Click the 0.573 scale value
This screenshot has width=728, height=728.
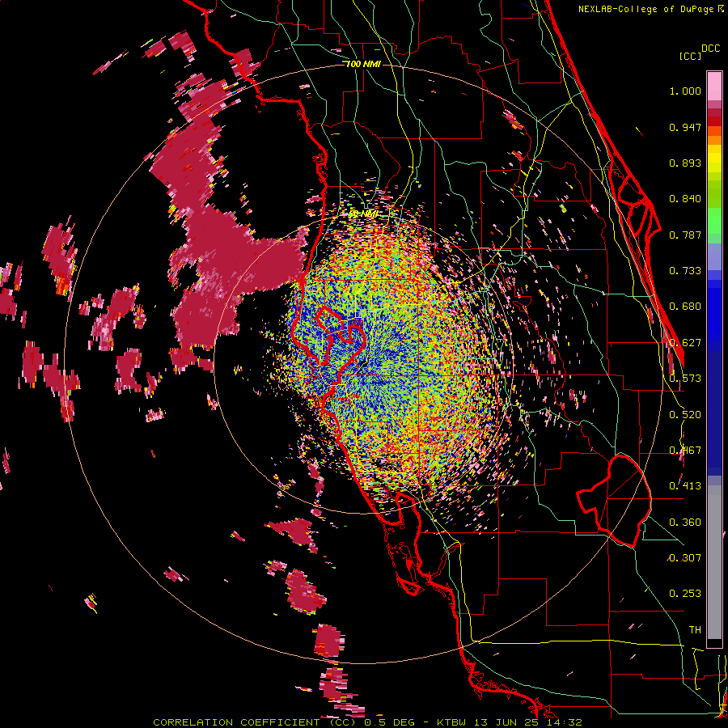tap(685, 379)
